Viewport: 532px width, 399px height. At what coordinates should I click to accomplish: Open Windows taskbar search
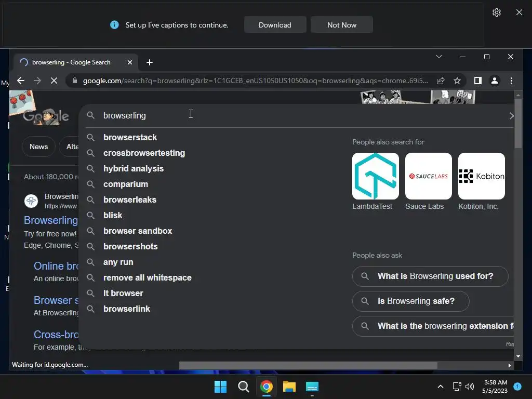click(243, 387)
